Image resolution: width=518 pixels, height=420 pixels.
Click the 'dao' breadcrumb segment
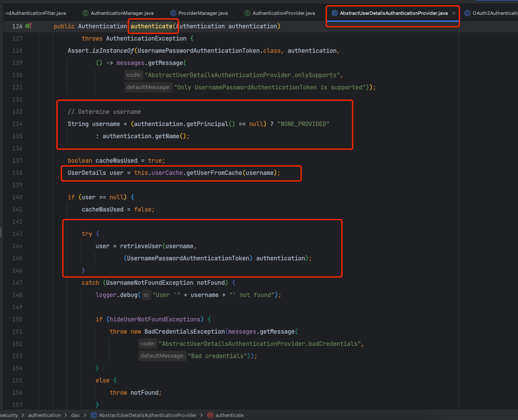click(75, 415)
